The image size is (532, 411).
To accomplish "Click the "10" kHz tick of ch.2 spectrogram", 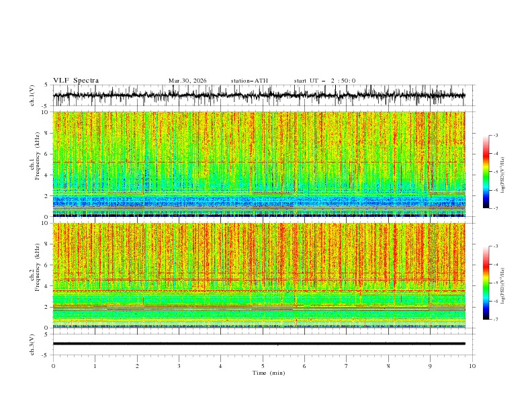I will click(45, 223).
